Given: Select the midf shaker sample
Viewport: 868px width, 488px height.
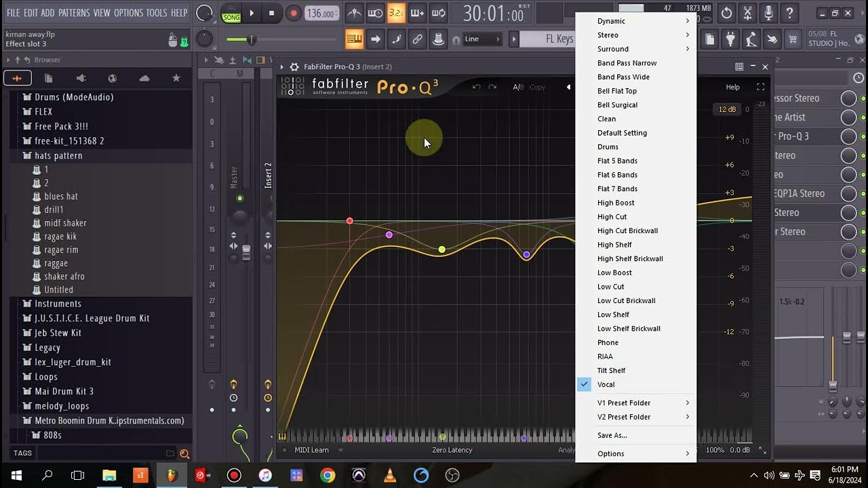Looking at the screenshot, I should coord(65,223).
